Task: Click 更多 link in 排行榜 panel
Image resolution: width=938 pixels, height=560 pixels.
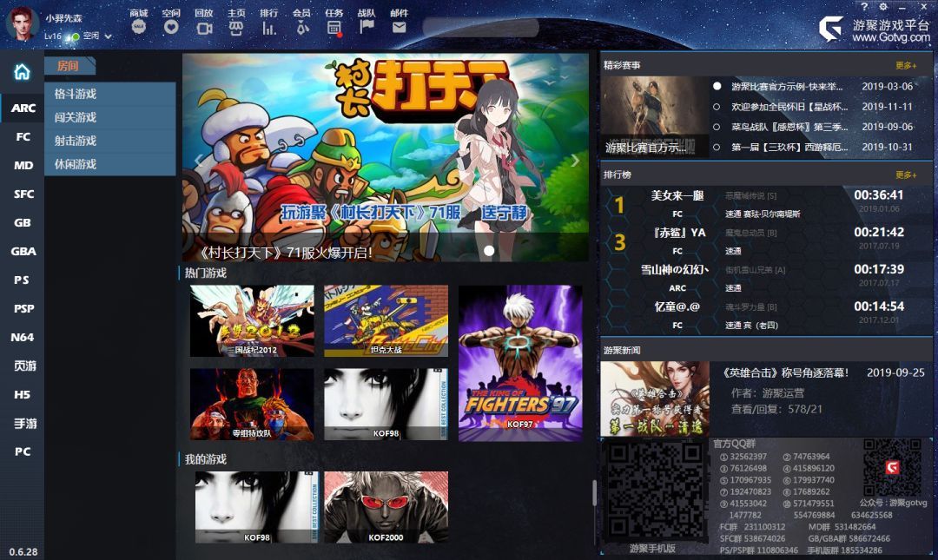Action: [905, 175]
